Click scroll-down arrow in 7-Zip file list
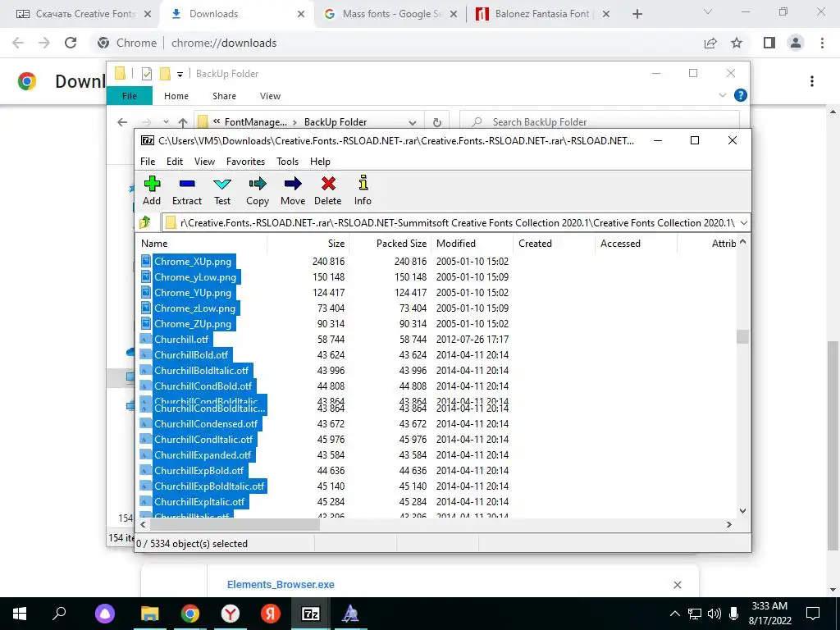Image resolution: width=840 pixels, height=630 pixels. 742,511
